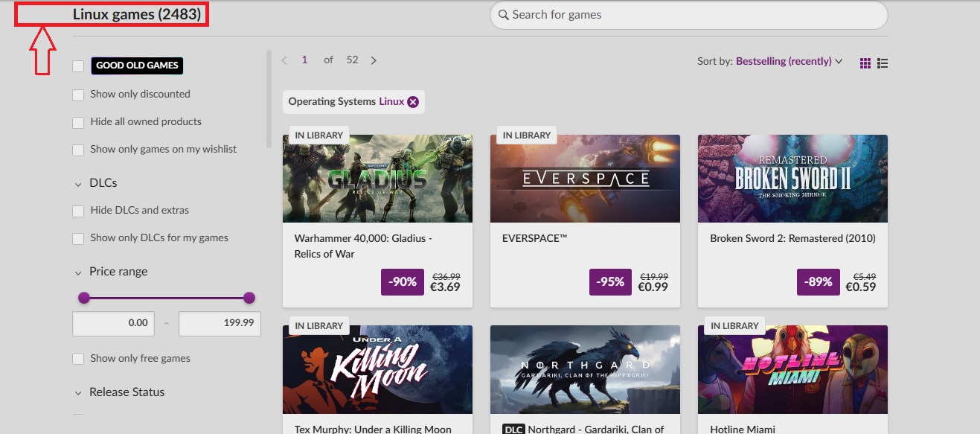Switch to list view layout

[883, 63]
